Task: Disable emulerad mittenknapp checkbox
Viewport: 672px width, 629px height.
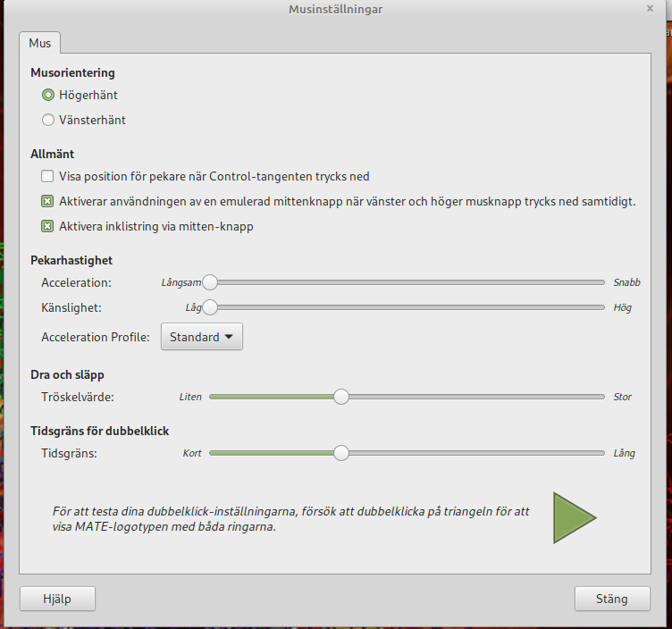Action: (47, 202)
